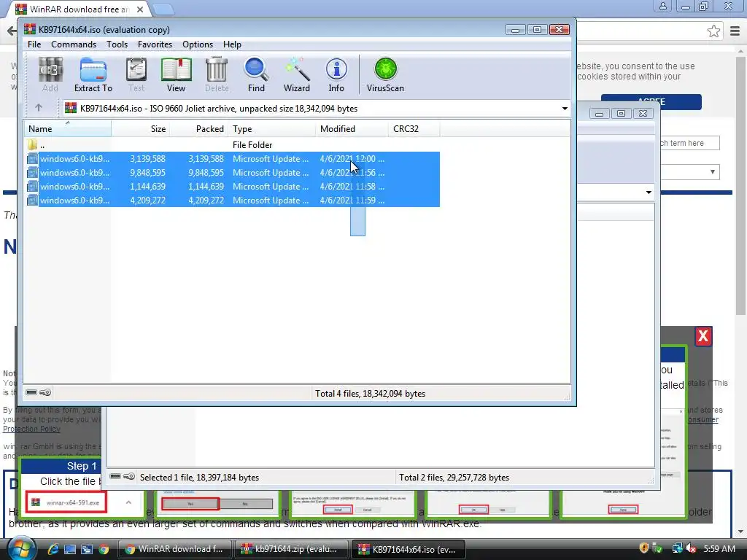
Task: Click the key icon in kb971644.zip window status bar
Action: coord(129,476)
